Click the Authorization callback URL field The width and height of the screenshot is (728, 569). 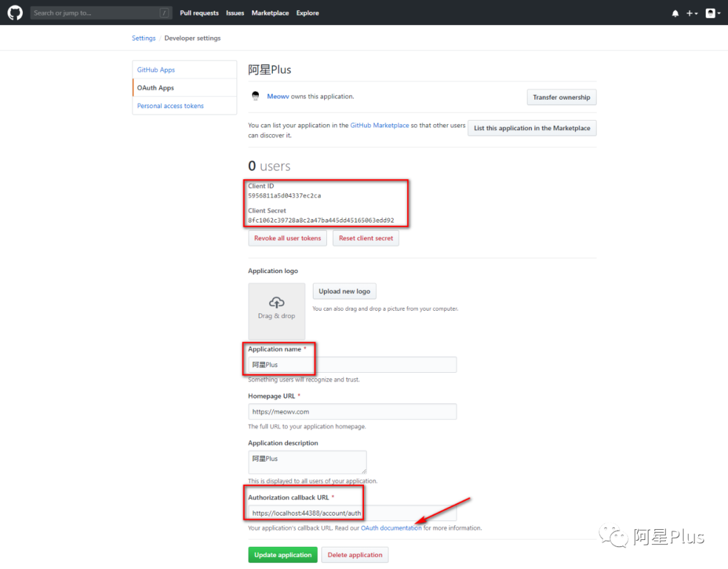(x=353, y=513)
